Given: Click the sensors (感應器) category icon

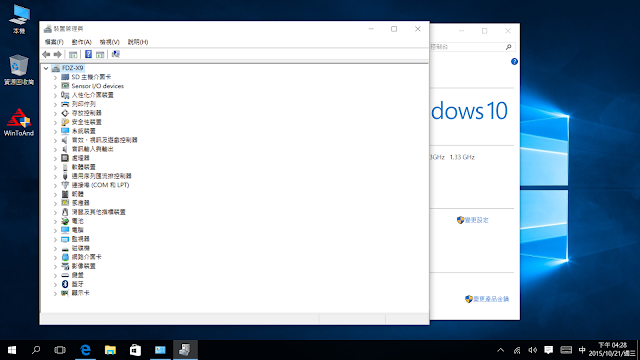Looking at the screenshot, I should click(x=65, y=203).
